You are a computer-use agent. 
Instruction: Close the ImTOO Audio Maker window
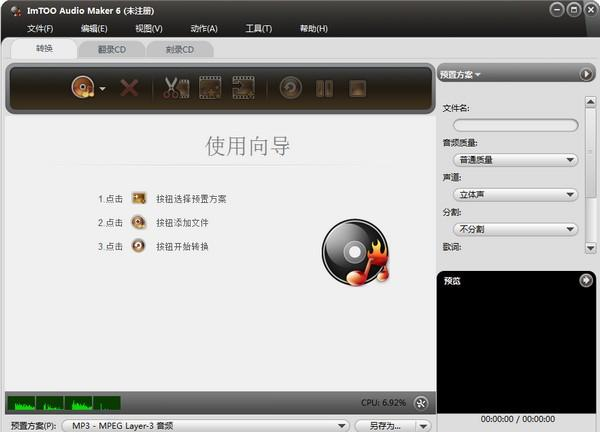(x=591, y=10)
